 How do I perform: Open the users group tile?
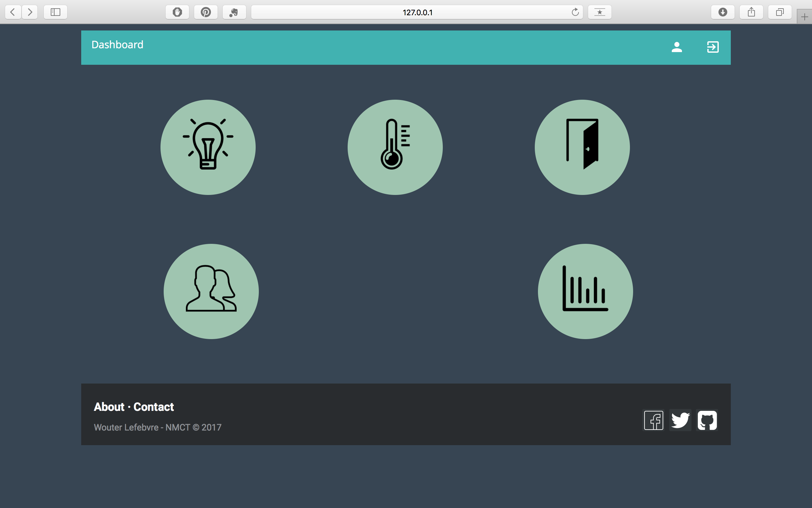[211, 291]
